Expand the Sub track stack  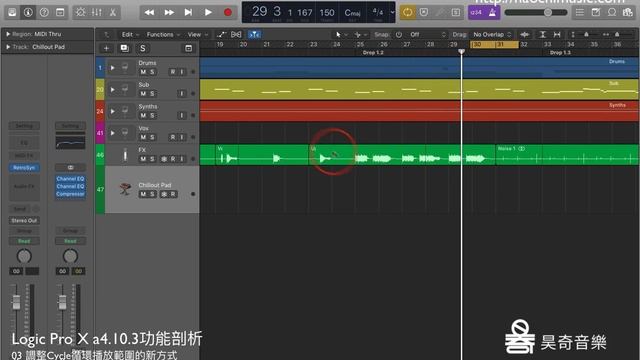tap(112, 89)
